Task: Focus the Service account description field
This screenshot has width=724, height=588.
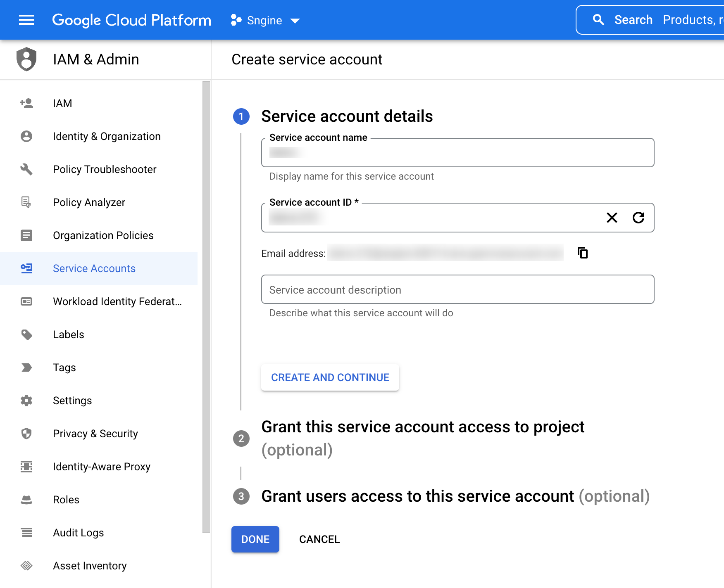Action: [x=457, y=289]
